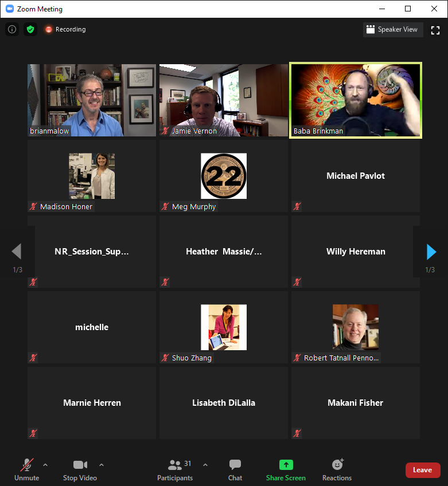Stop Video with the camera button
The width and height of the screenshot is (448, 486).
point(80,469)
